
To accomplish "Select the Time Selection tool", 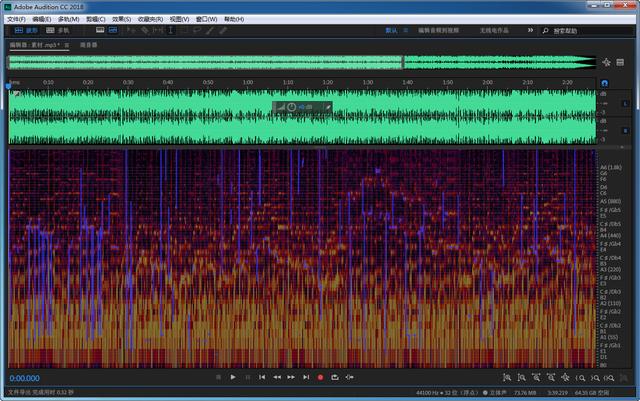I will tap(171, 31).
